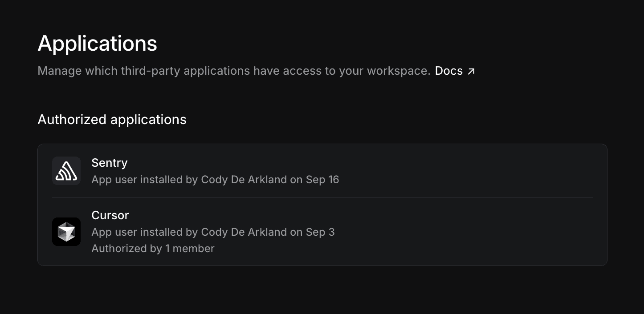Viewport: 644px width, 314px height.
Task: Click the external link arrow beside Docs
Action: [x=471, y=70]
